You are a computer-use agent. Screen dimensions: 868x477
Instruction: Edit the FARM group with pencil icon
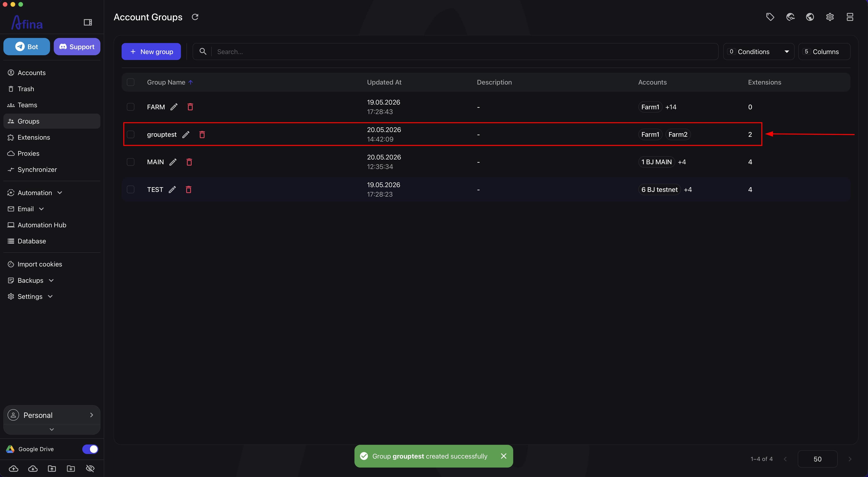(174, 107)
